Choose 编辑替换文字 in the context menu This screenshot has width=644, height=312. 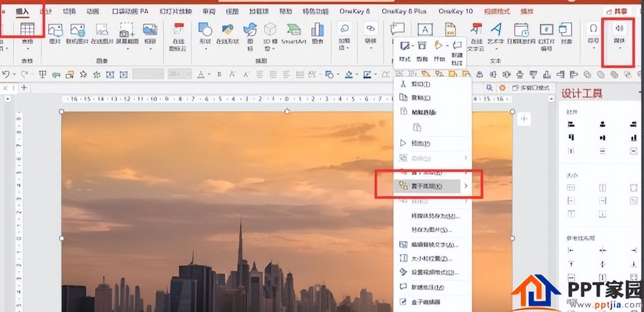click(x=433, y=244)
